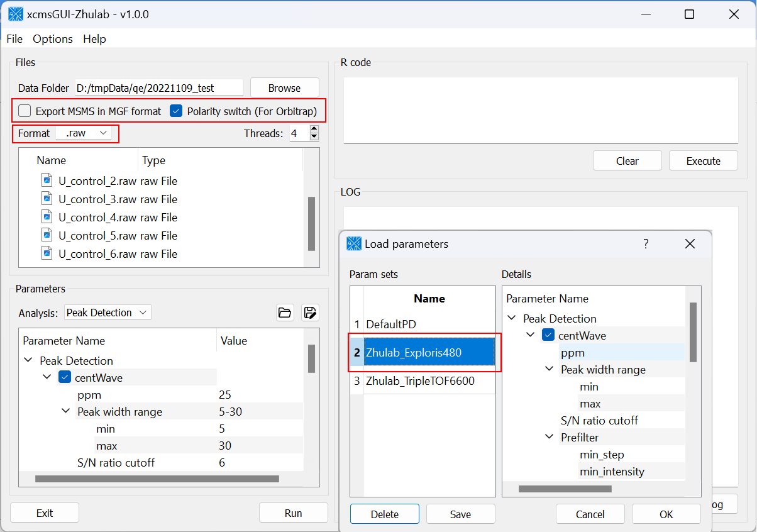This screenshot has width=757, height=532.
Task: Click the U_control_4.raw file icon
Action: click(47, 217)
